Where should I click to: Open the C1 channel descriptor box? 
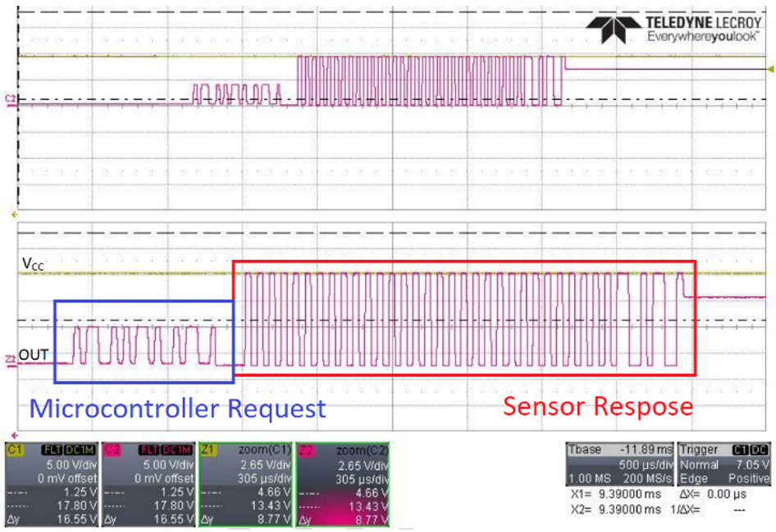pyautogui.click(x=51, y=485)
